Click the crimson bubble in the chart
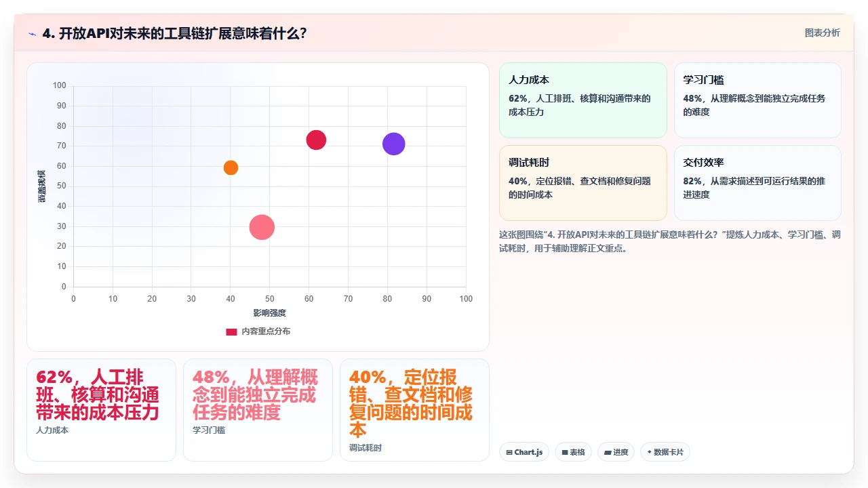The image size is (868, 488). point(316,140)
